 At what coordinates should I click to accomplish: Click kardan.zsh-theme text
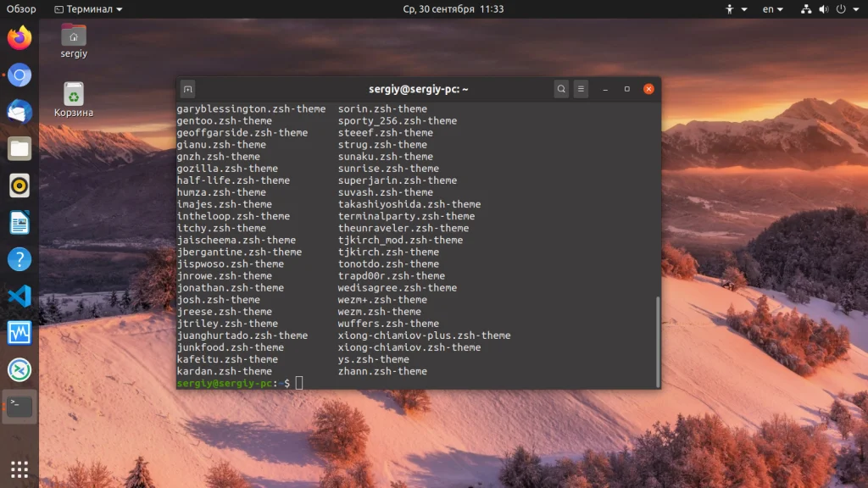point(225,371)
